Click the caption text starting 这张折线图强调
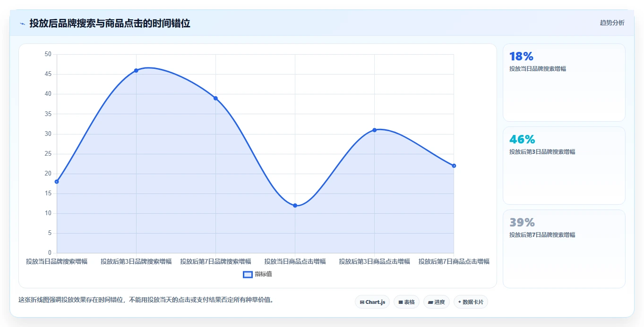The width and height of the screenshot is (644, 327). pos(146,300)
